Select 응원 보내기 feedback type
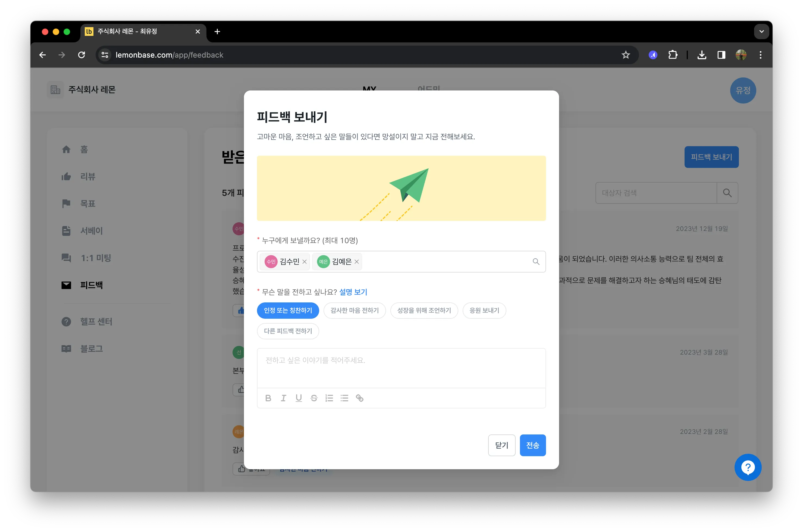 [x=484, y=311]
